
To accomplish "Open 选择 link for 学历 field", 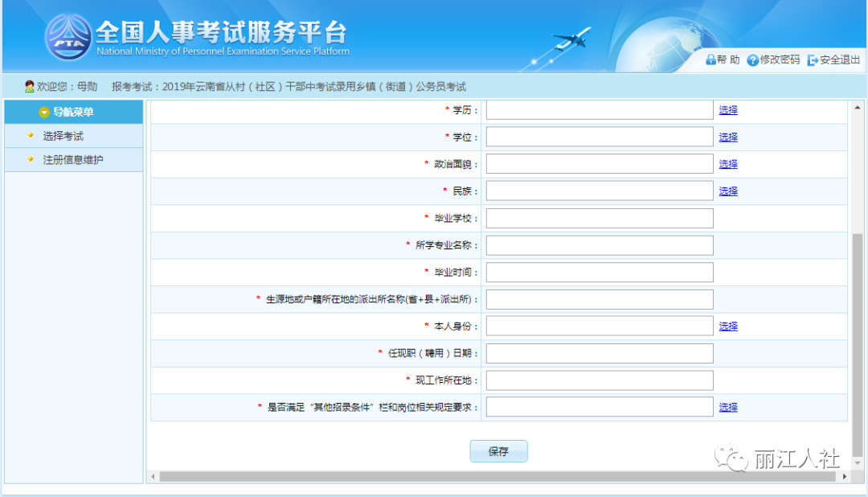I will point(728,110).
